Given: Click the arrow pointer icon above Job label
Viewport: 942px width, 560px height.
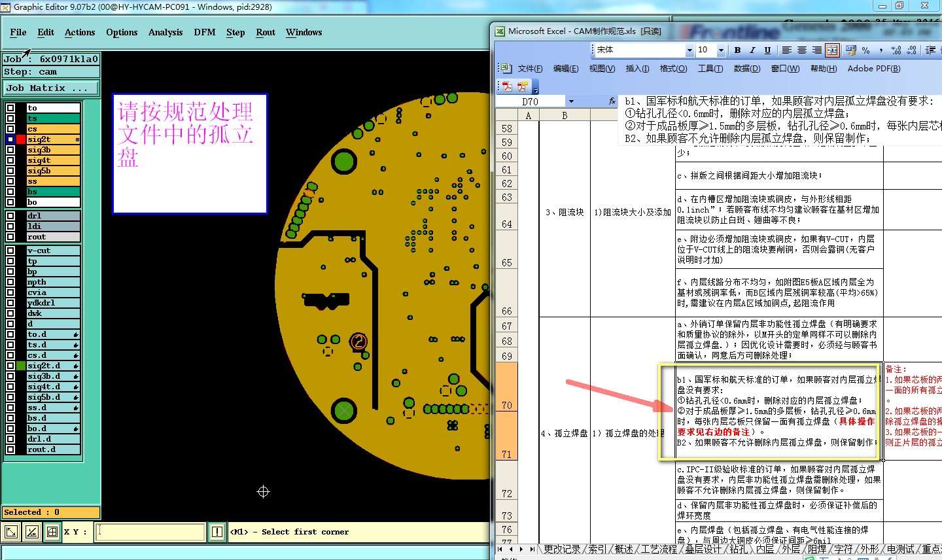Looking at the screenshot, I should pos(26,52).
